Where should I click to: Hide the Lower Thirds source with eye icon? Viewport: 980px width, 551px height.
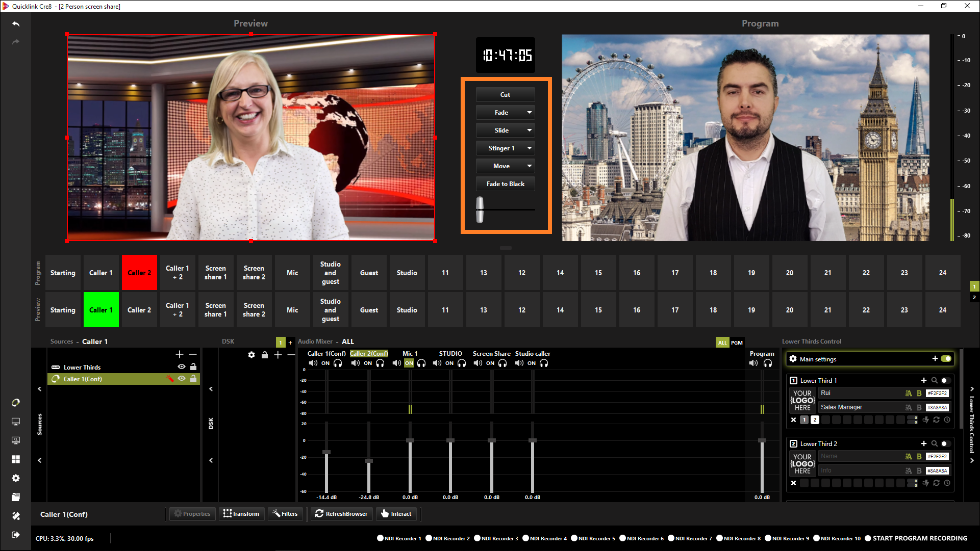point(181,367)
